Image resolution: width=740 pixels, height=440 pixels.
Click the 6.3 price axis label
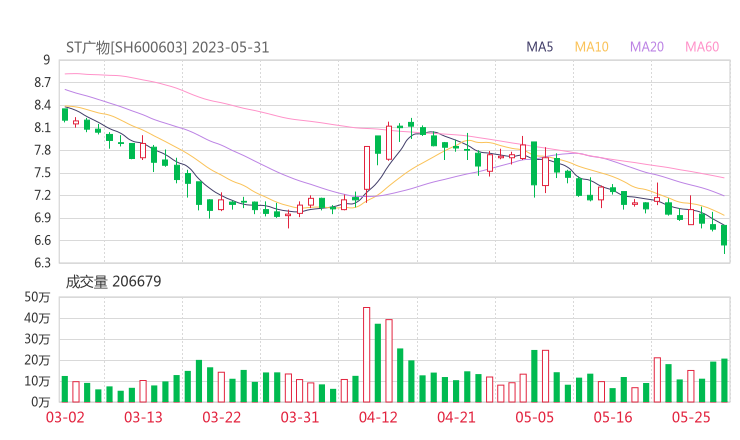(42, 262)
